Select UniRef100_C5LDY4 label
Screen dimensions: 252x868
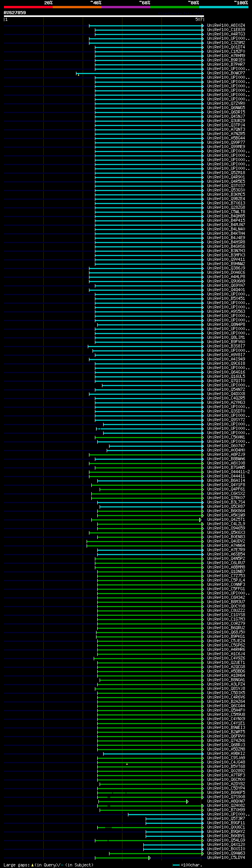pos(226,857)
